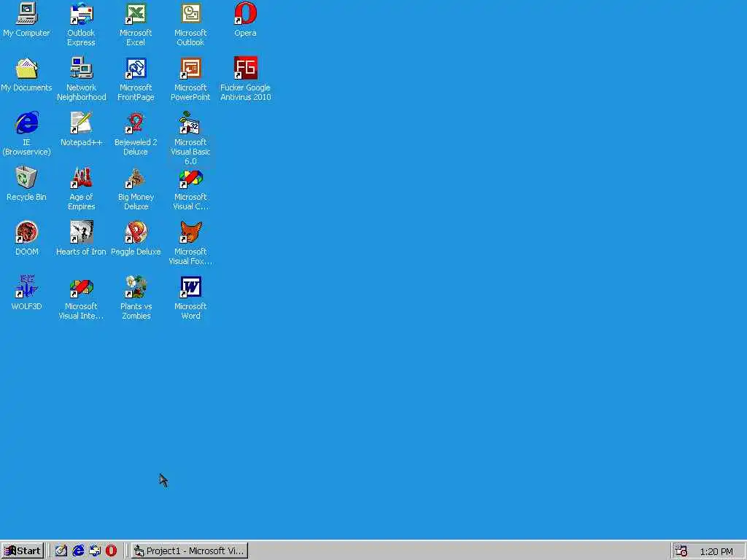Launch Opera from the quick launch bar
This screenshot has width=747, height=560.
(111, 551)
